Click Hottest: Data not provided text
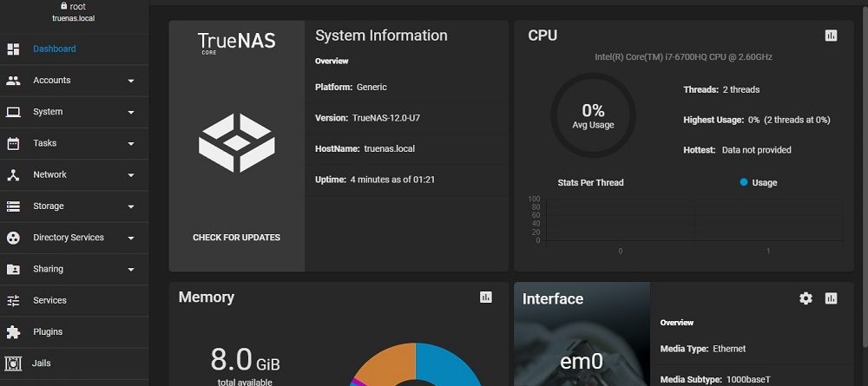The image size is (868, 386). click(737, 150)
